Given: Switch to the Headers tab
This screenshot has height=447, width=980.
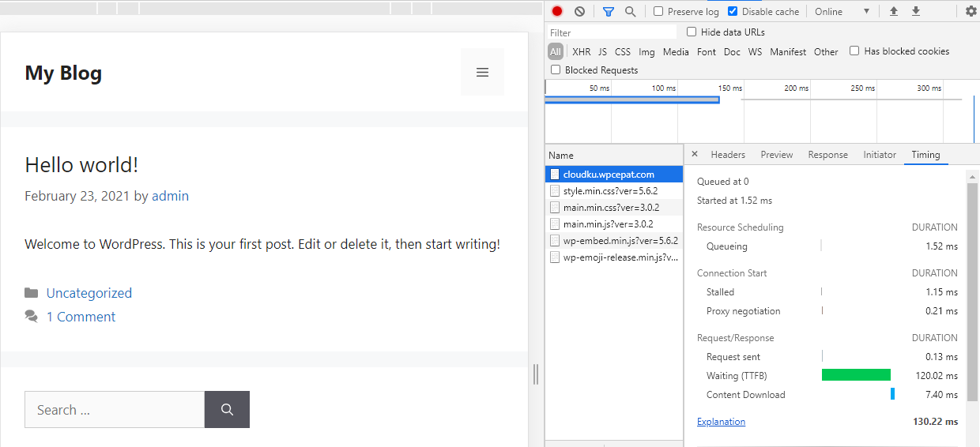Looking at the screenshot, I should 728,155.
